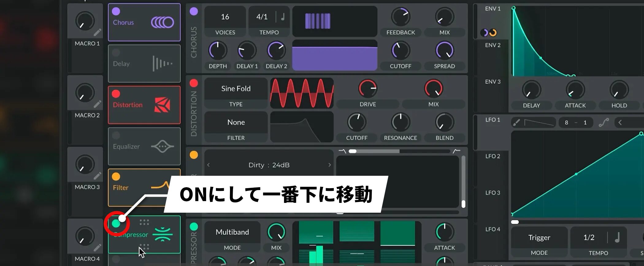Click the Equalizer effect slot icon
The width and height of the screenshot is (644, 266).
pos(162,146)
